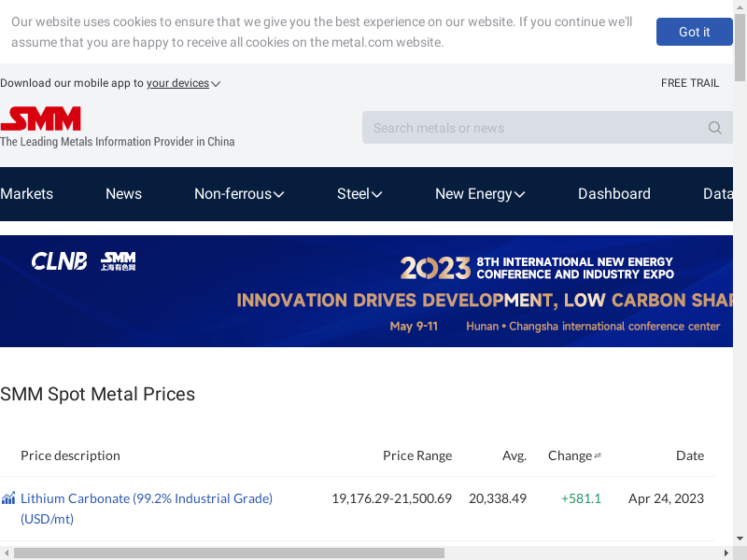Screen dimensions: 747x560
Task: Open Lithium Carbonate 99.2% Industrial Grade link
Action: point(147,509)
